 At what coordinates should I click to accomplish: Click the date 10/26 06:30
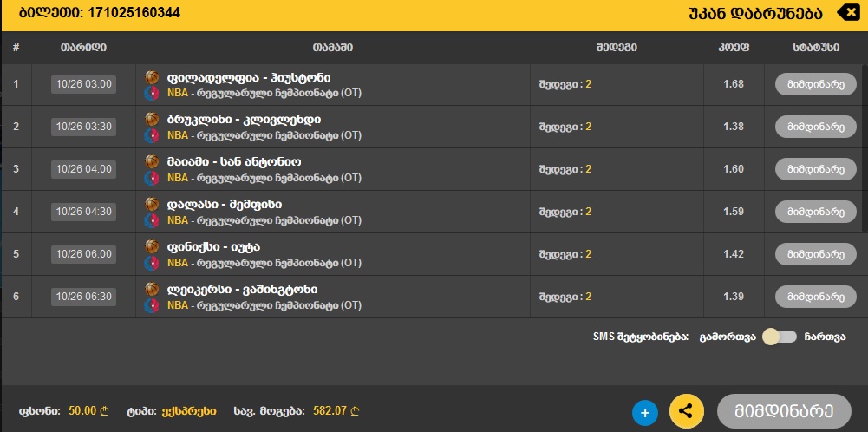click(x=83, y=297)
